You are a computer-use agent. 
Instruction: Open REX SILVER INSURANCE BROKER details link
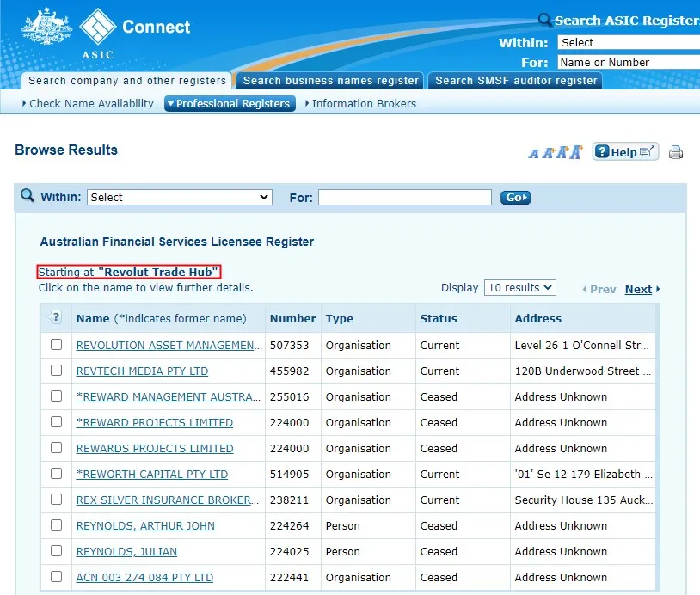click(168, 500)
